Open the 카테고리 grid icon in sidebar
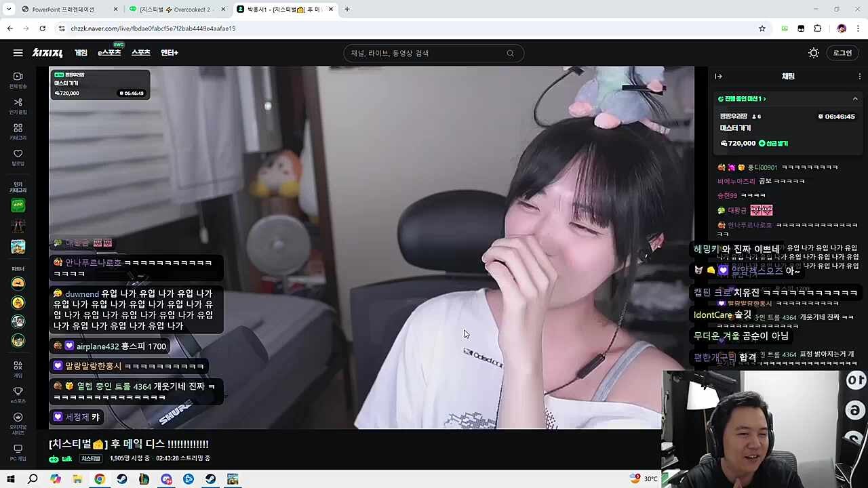 pyautogui.click(x=18, y=131)
